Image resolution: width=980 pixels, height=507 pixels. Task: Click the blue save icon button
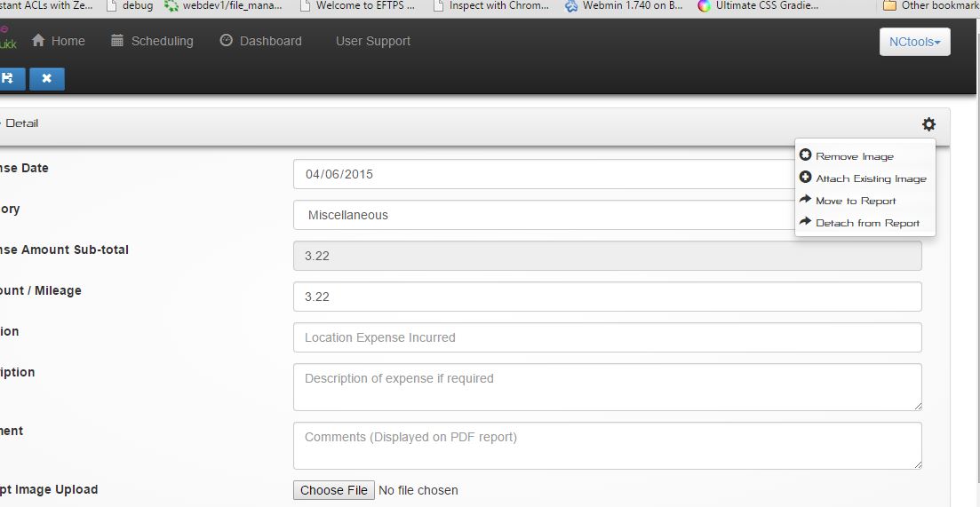tap(8, 78)
